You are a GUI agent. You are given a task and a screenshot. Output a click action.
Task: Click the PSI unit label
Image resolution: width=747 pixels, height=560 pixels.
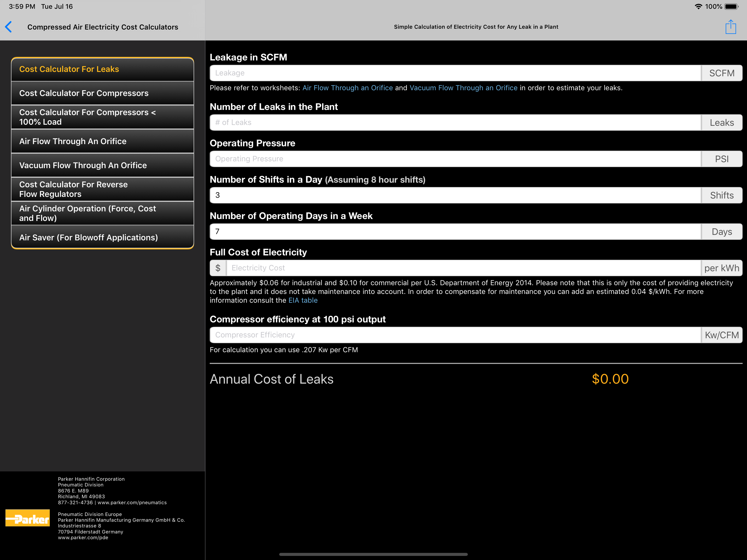(722, 159)
